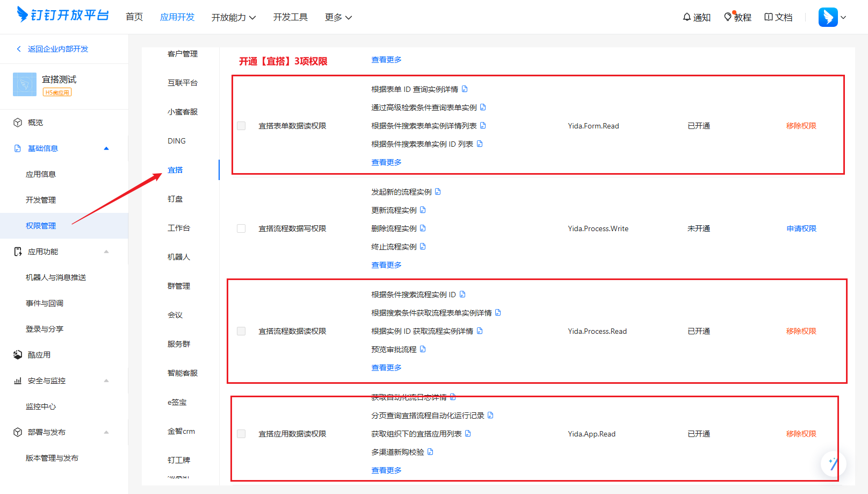Click 移除权限 for Yida.Form.Read
The height and width of the screenshot is (494, 868).
[801, 126]
